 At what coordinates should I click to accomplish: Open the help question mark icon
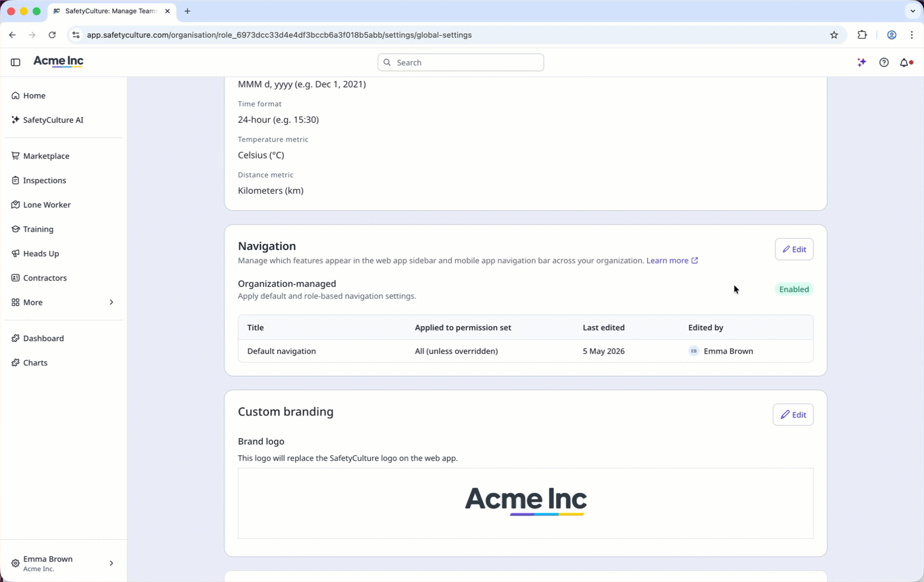884,63
